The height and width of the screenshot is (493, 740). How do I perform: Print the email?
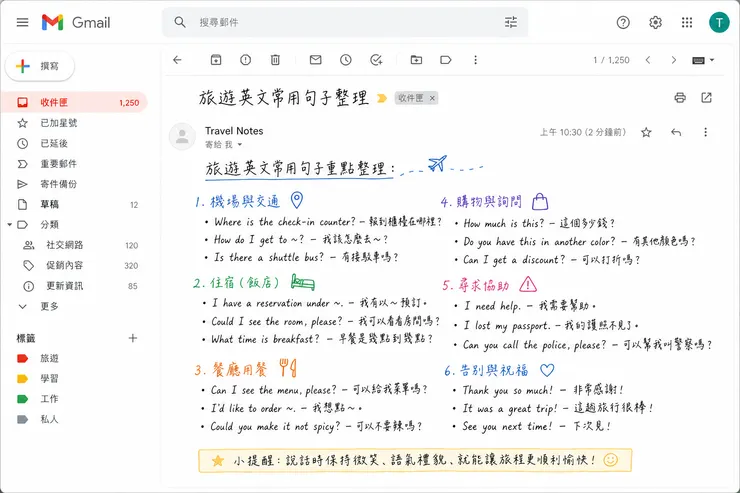tap(680, 98)
